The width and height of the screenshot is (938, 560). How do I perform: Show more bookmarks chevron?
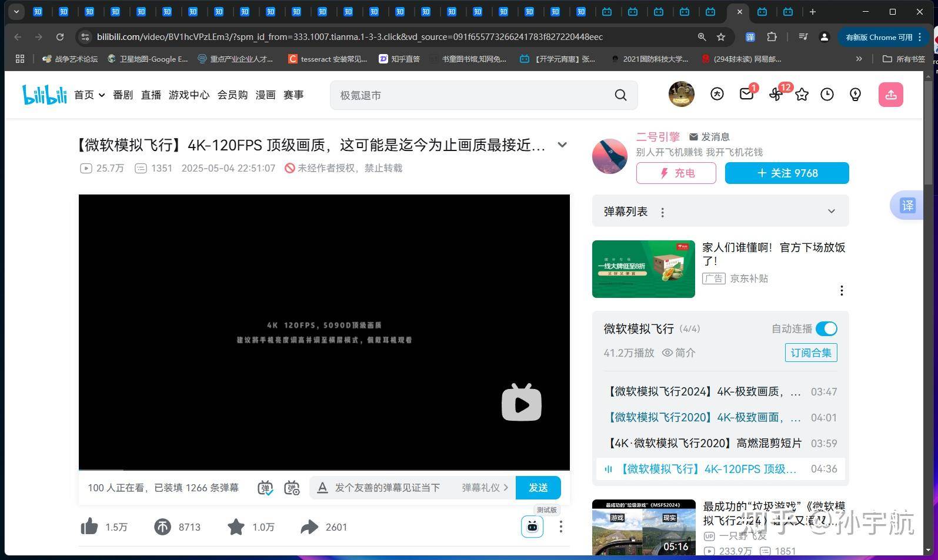point(859,59)
